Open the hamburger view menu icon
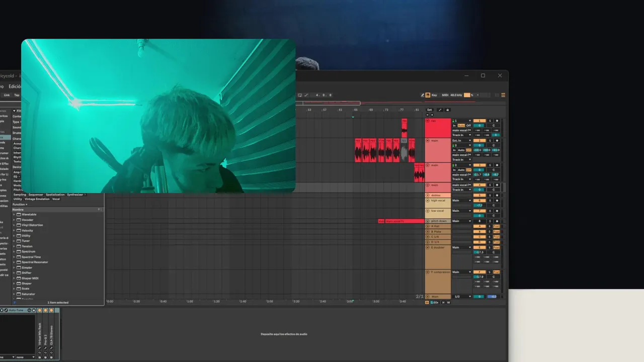The image size is (644, 362). tap(503, 95)
